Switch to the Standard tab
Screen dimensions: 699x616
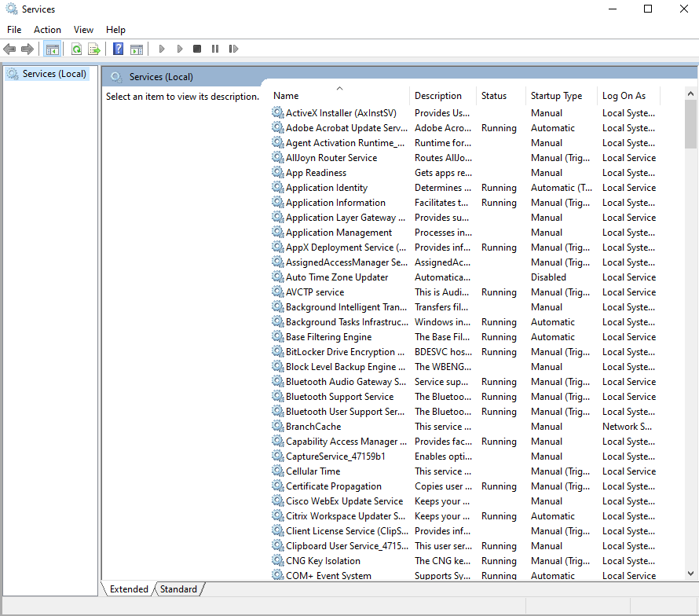pyautogui.click(x=179, y=588)
